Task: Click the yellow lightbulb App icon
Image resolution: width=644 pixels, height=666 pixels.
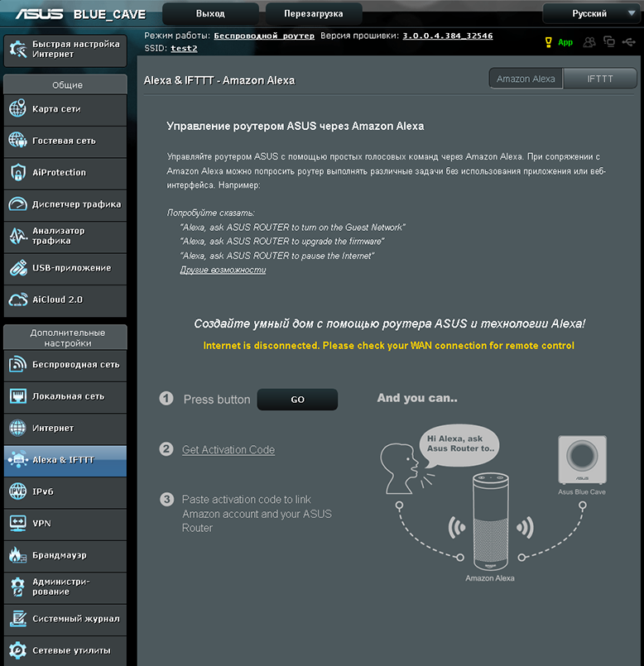Action: (x=548, y=42)
